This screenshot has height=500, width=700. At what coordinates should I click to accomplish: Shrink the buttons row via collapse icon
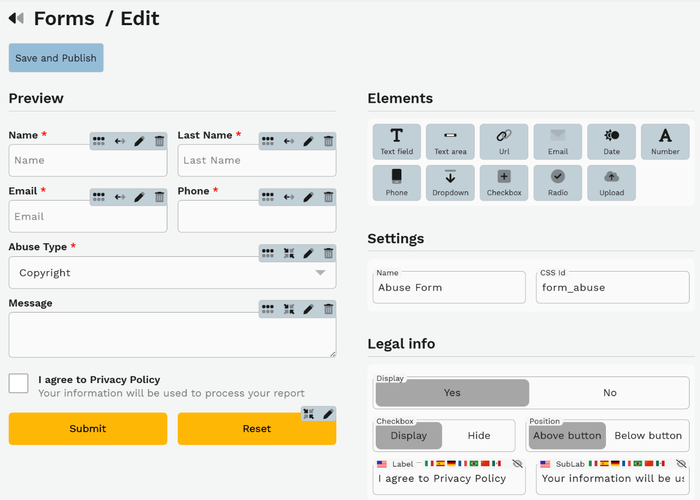pyautogui.click(x=308, y=414)
